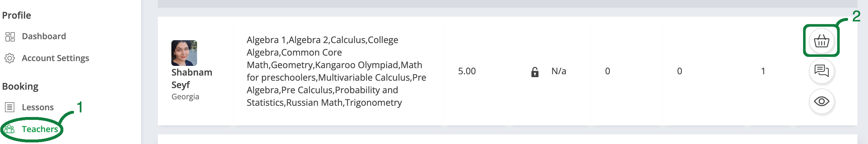The height and width of the screenshot is (144, 868).
Task: Click the basket icon to book Shabnam Seyf
Action: 821,41
